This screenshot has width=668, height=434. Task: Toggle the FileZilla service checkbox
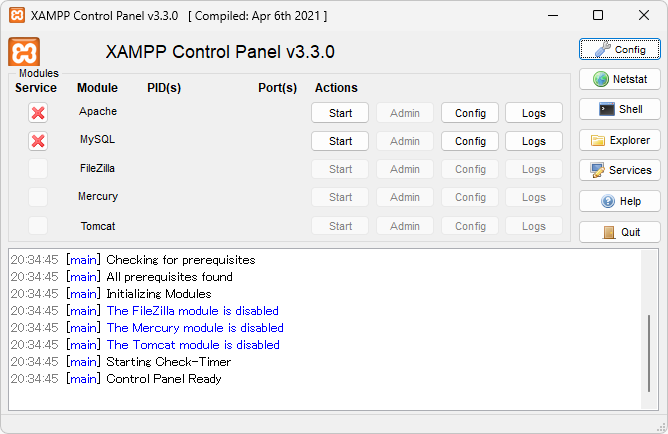click(38, 169)
